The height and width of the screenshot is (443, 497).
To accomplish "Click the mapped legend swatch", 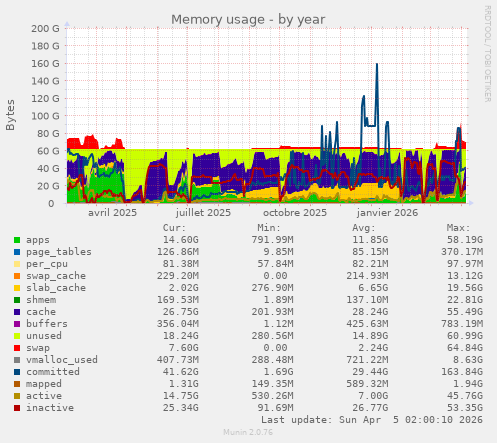I will (x=17, y=384).
